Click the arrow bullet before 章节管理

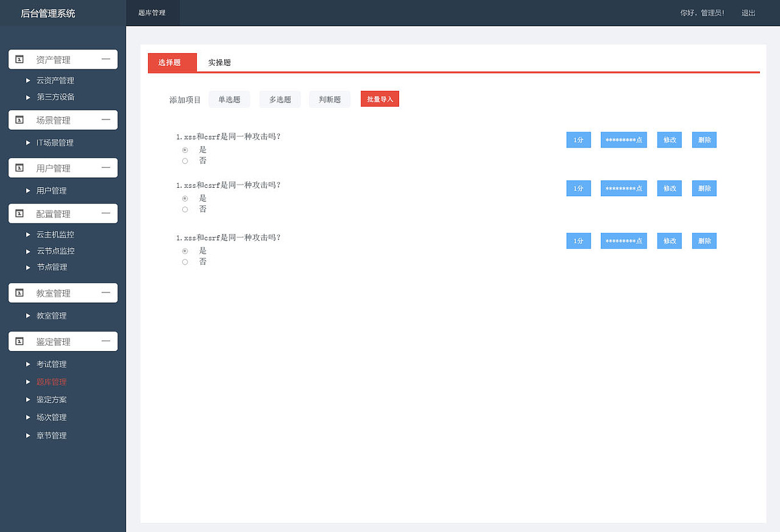click(28, 436)
